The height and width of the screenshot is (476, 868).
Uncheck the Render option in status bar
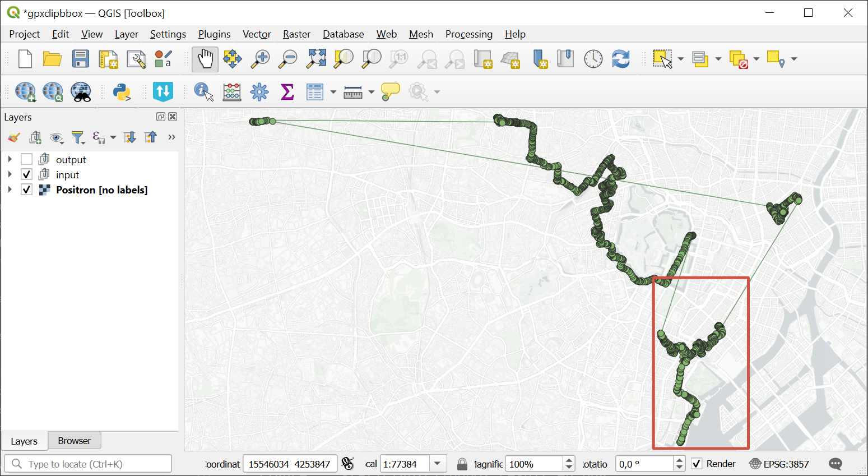pos(697,464)
